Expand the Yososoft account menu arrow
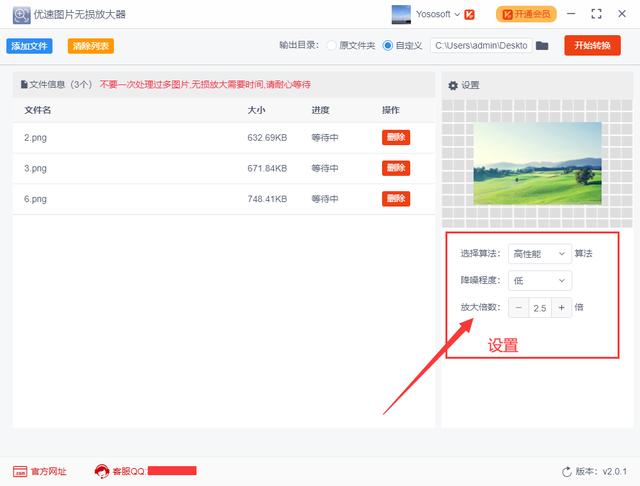Image resolution: width=640 pixels, height=486 pixels. click(x=457, y=15)
